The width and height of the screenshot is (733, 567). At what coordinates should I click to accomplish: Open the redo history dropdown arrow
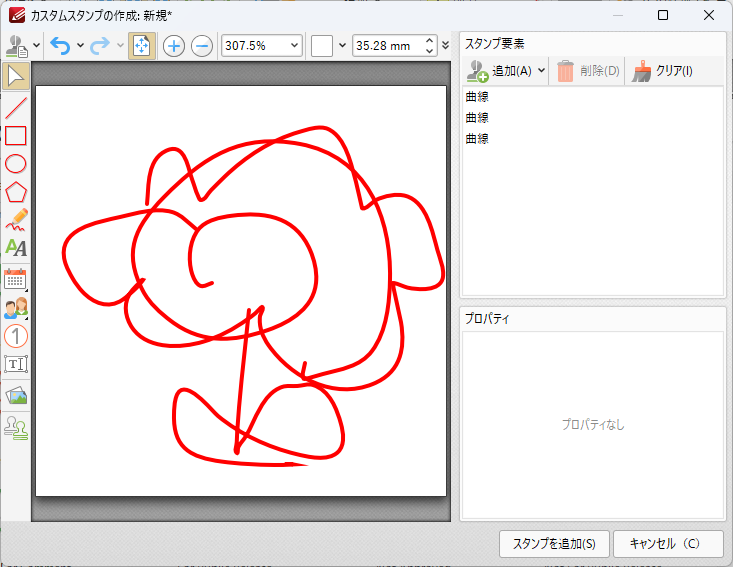pos(120,46)
